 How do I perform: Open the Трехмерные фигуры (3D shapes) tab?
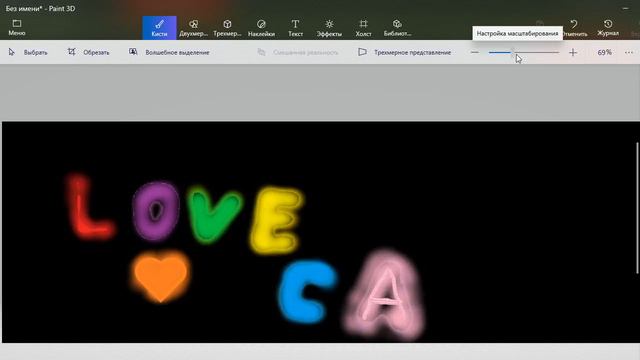tap(227, 28)
